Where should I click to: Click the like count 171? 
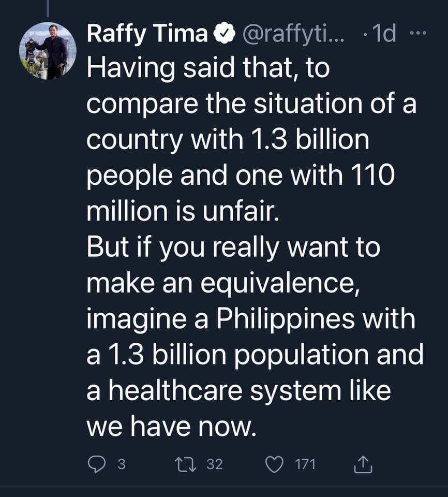(305, 465)
